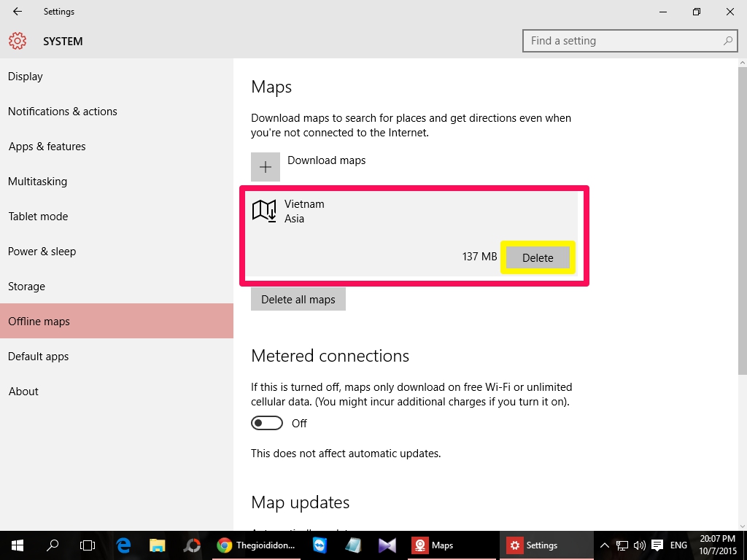The image size is (747, 560).
Task: Open the gray circular-arrow app beside File Explorer
Action: click(192, 545)
